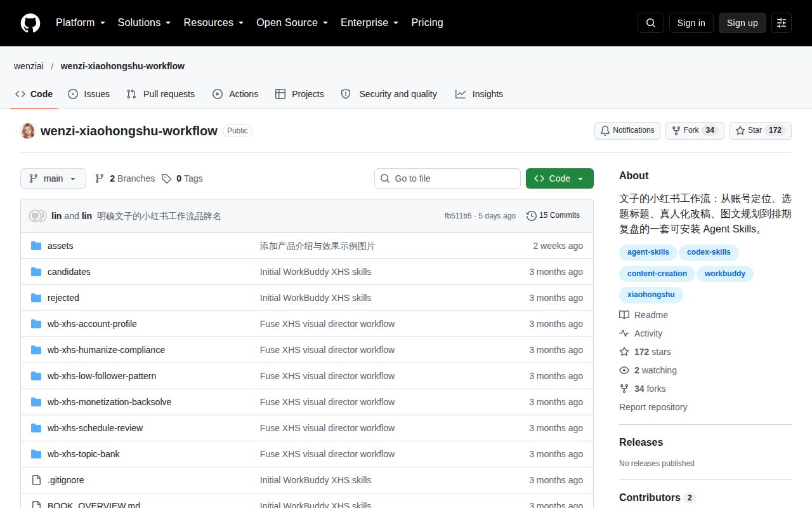The height and width of the screenshot is (508, 812).
Task: Expand the Resources navigation menu
Action: coord(214,23)
